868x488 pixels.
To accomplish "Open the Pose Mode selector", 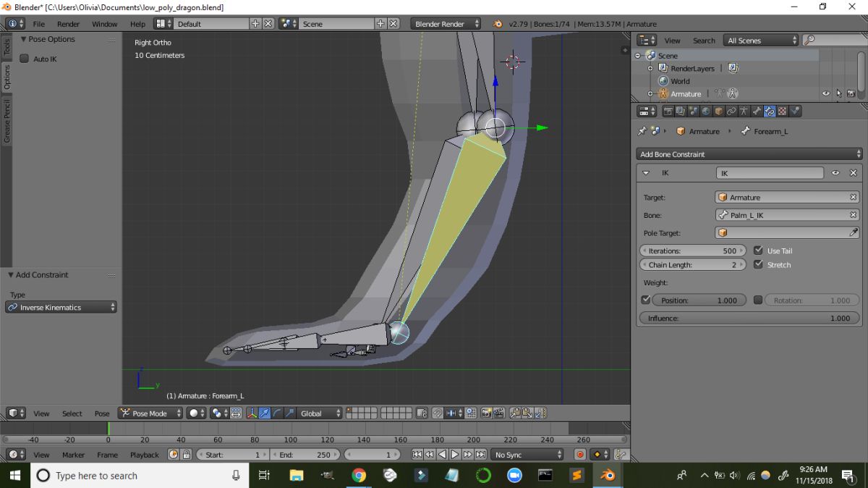I will click(149, 413).
